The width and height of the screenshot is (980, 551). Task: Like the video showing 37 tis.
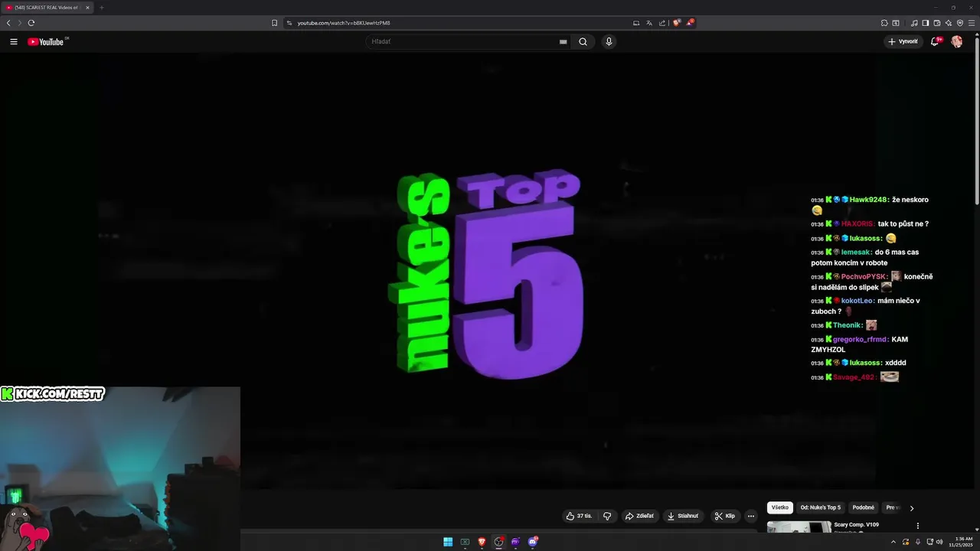click(x=579, y=516)
